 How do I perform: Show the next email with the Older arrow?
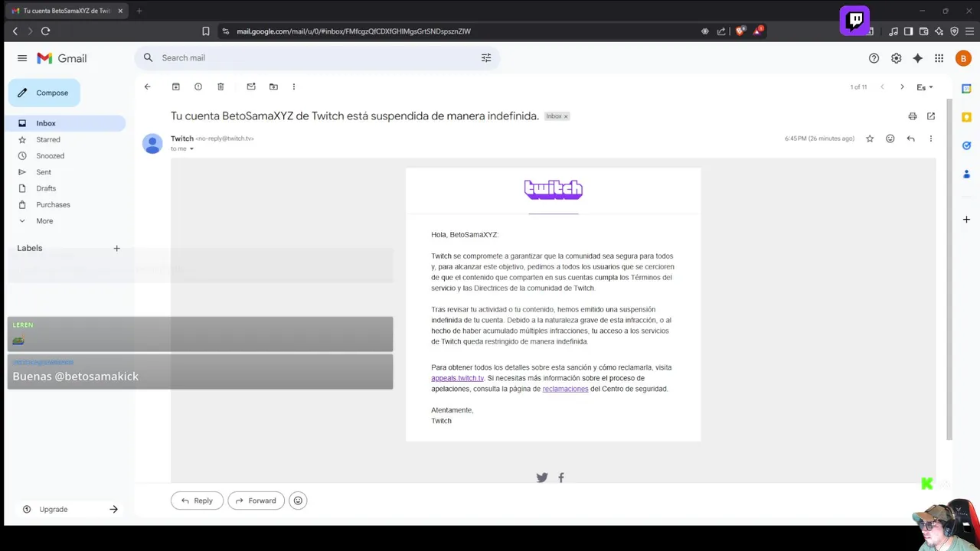[x=902, y=87]
